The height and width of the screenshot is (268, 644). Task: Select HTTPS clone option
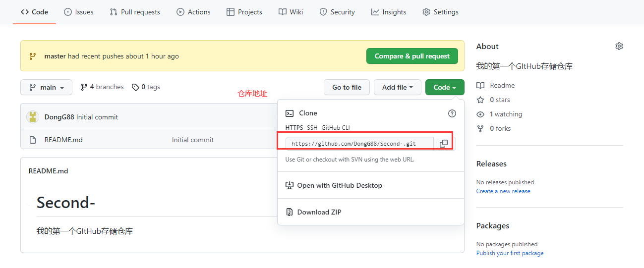(294, 127)
